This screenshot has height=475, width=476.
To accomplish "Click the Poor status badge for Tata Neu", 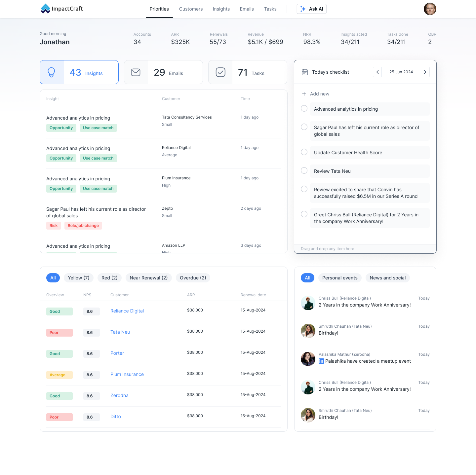I will tap(59, 333).
